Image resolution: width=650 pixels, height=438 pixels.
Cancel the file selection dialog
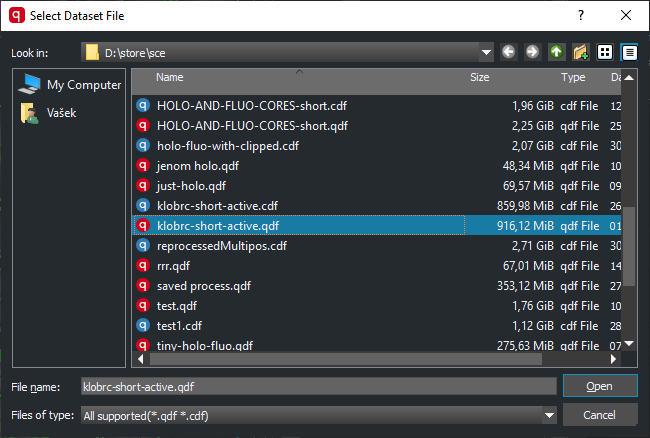(600, 415)
